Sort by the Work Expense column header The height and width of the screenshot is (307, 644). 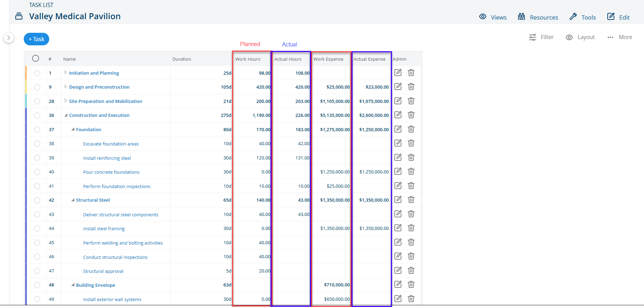(x=328, y=59)
